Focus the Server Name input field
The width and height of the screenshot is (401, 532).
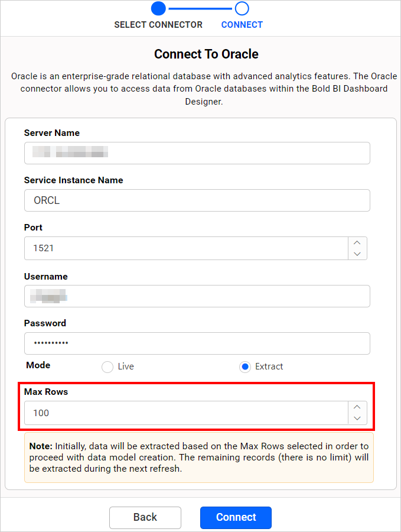pos(197,153)
